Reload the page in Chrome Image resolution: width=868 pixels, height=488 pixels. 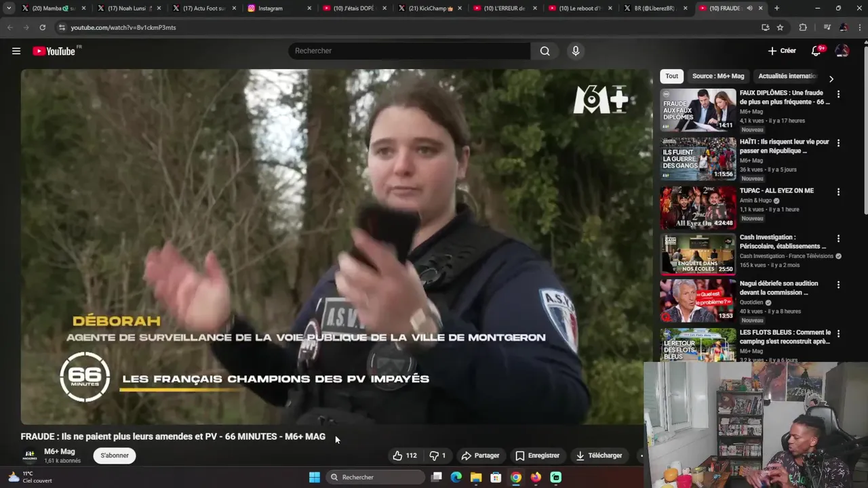click(x=42, y=27)
